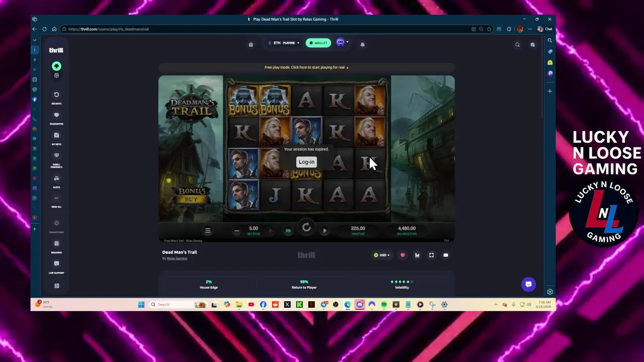The width and height of the screenshot is (644, 362).
Task: Toggle favourite heart for this game
Action: [403, 255]
